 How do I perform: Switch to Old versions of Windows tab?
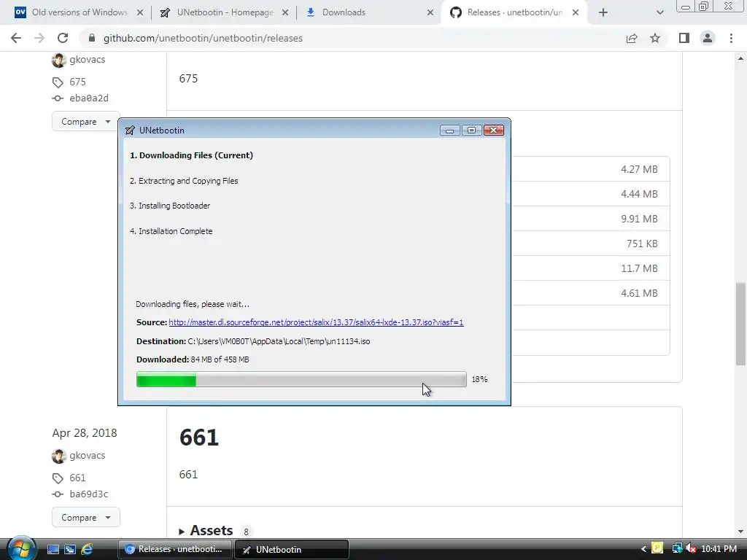[x=80, y=12]
